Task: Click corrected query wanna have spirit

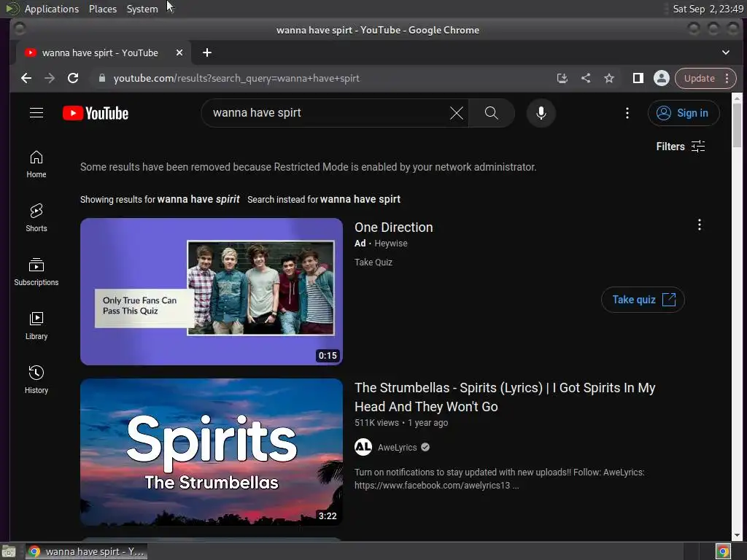Action: click(x=198, y=199)
